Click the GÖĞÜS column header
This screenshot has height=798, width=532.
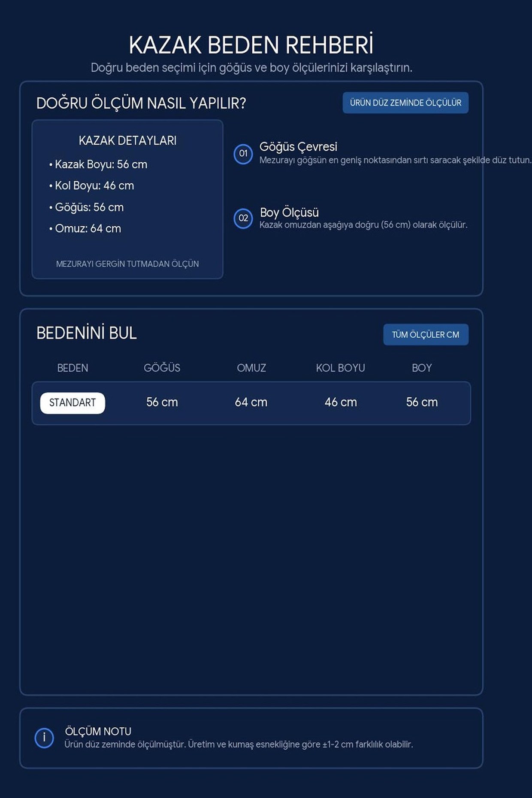pos(162,368)
